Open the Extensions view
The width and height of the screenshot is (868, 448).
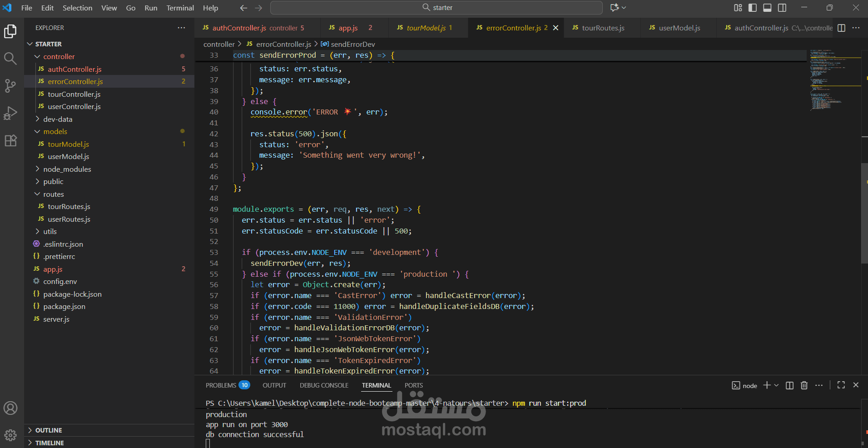click(x=10, y=140)
